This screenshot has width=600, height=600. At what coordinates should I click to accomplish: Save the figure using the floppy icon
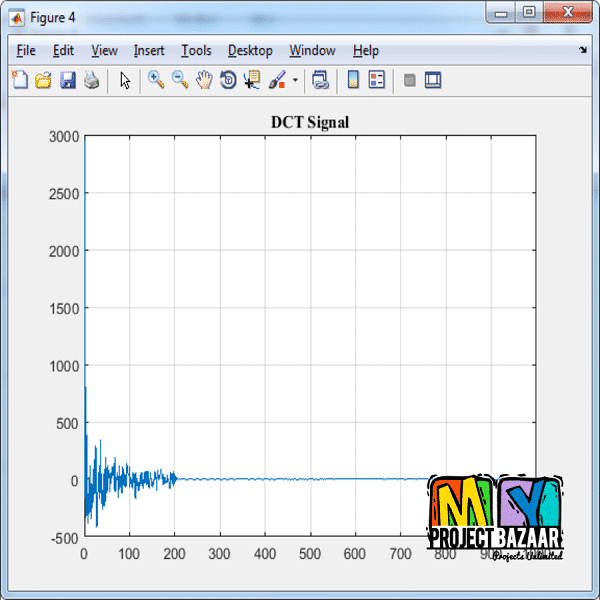[x=67, y=80]
